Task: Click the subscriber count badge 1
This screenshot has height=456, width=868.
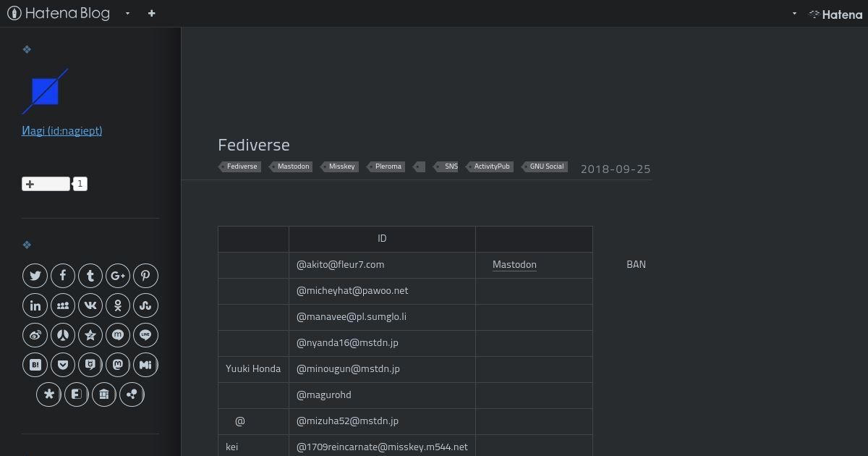Action: (x=80, y=184)
